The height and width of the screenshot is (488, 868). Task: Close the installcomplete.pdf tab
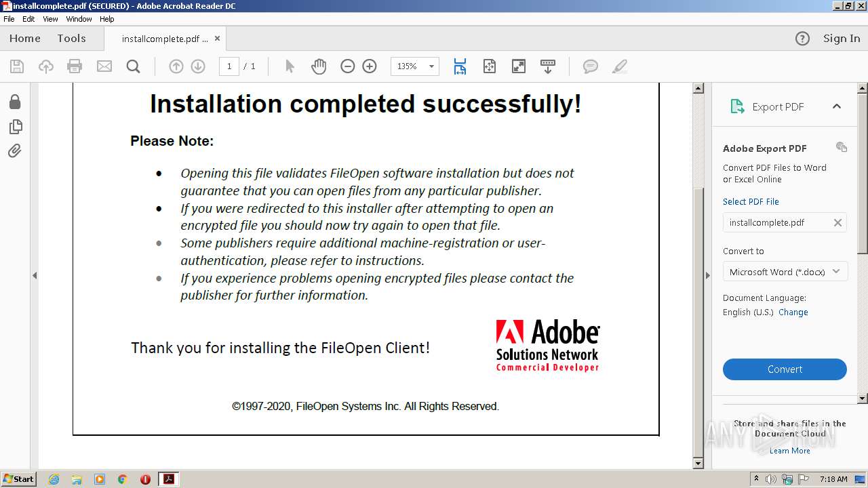[217, 39]
